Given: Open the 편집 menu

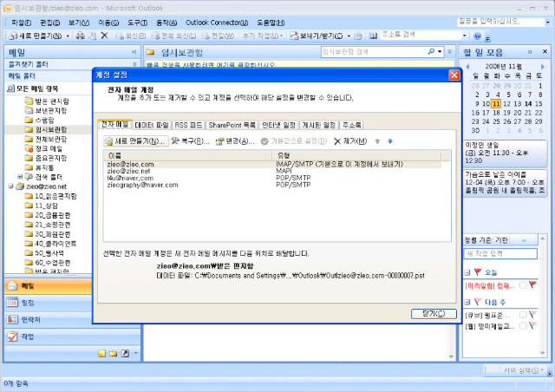Looking at the screenshot, I should (50, 23).
